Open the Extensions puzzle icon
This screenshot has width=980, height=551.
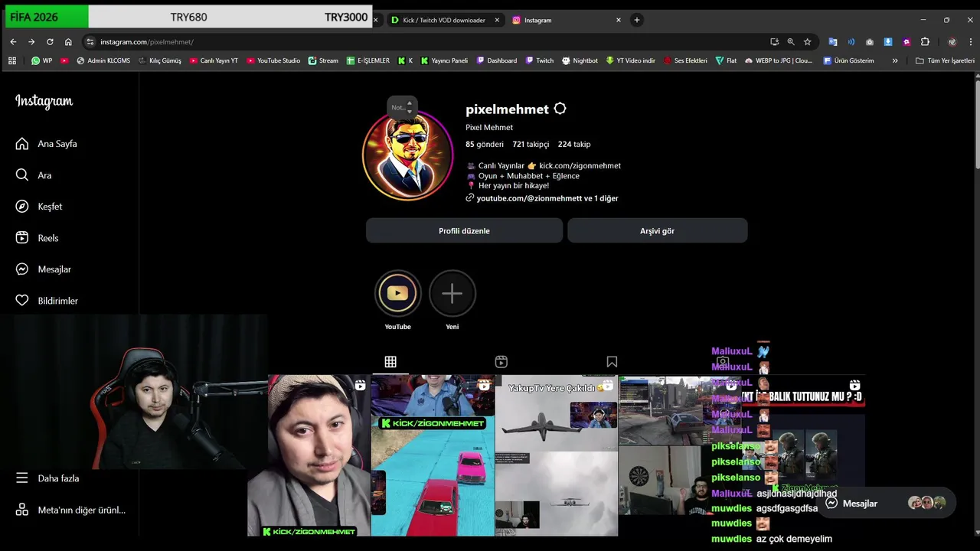(x=925, y=42)
